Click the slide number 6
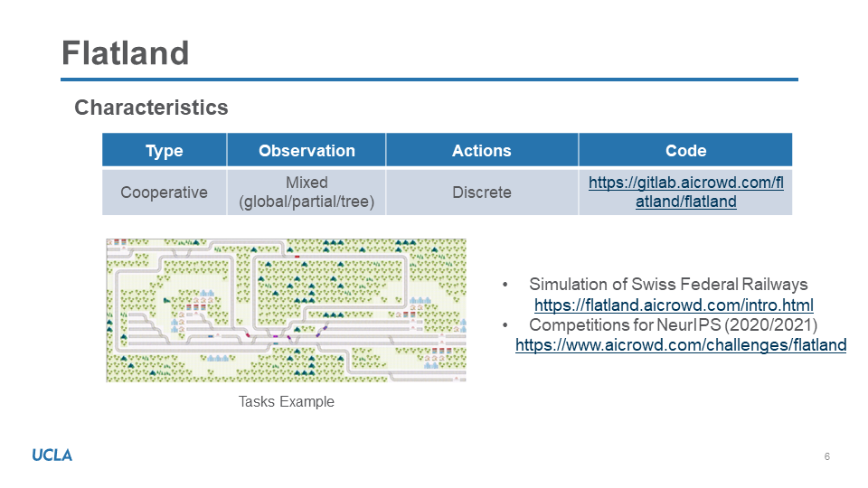The height and width of the screenshot is (488, 868). tap(826, 456)
